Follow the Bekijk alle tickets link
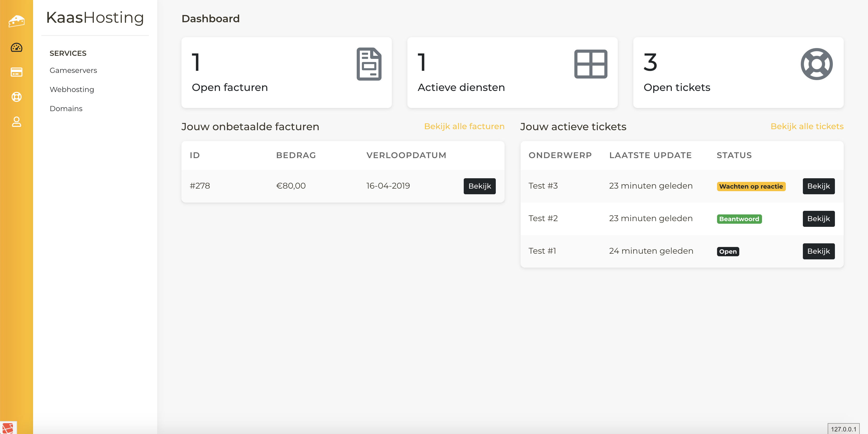 [x=807, y=126]
